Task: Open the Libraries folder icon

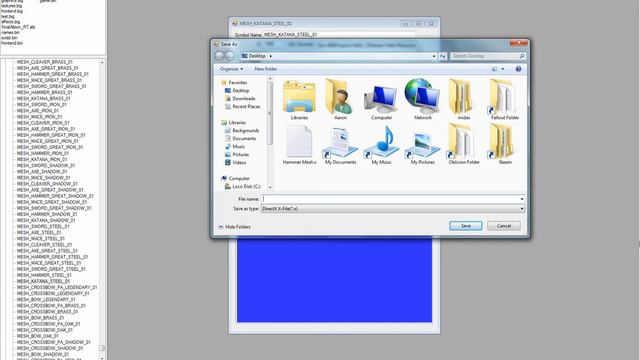Action: point(299,100)
